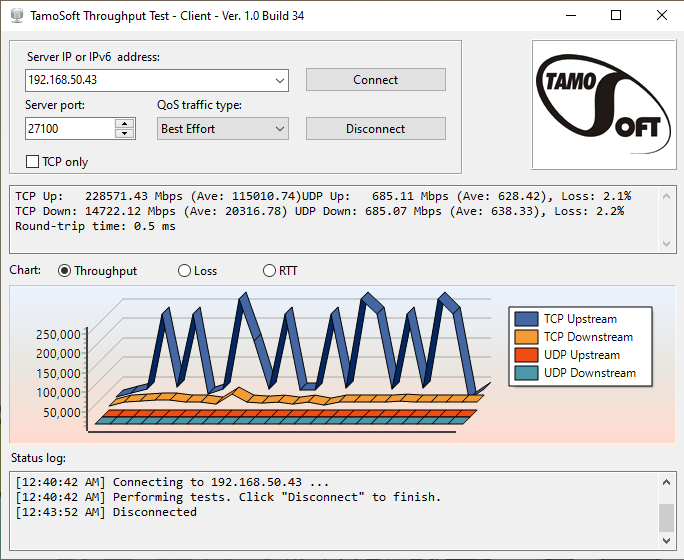Click the UDP Upstream red legend swatch
The height and width of the screenshot is (560, 684).
527,355
